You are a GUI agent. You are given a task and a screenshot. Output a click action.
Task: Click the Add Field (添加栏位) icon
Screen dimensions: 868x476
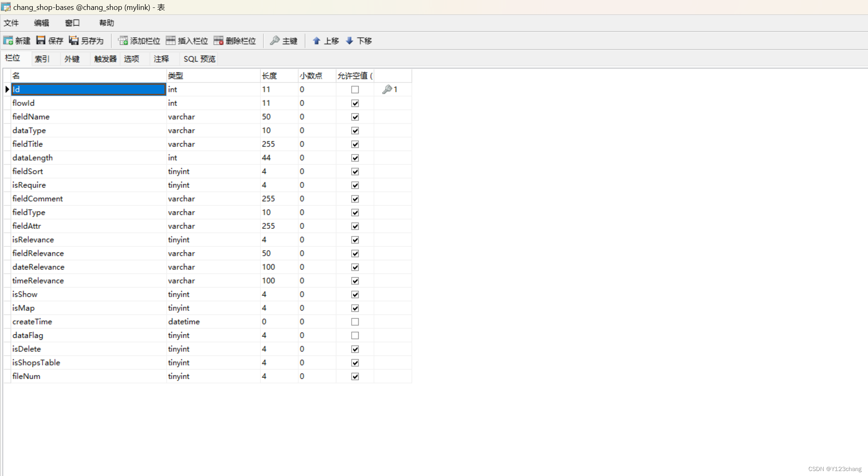(123, 41)
